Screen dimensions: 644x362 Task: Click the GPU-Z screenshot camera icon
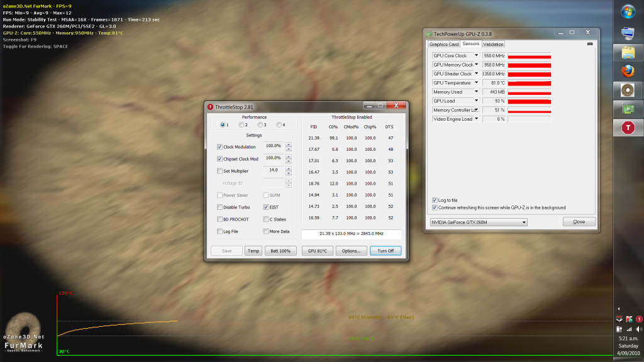(x=590, y=44)
